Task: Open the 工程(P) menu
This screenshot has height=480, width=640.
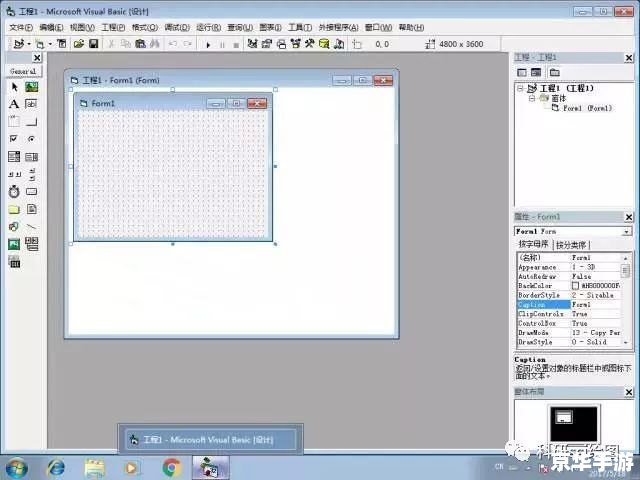Action: (x=113, y=27)
